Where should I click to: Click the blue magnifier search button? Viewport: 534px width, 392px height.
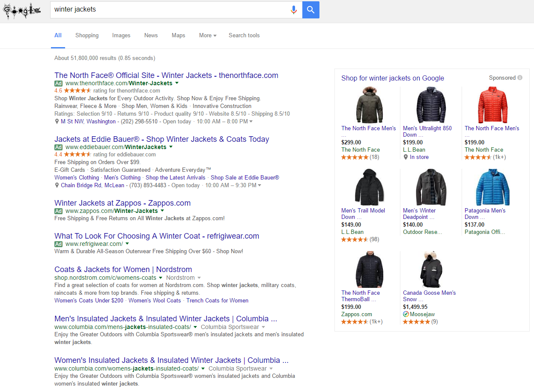[x=310, y=10]
